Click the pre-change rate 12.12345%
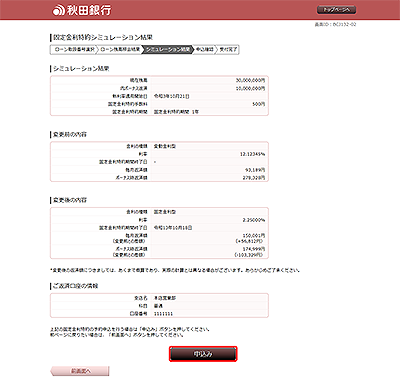The width and height of the screenshot is (400, 388). coord(252,154)
